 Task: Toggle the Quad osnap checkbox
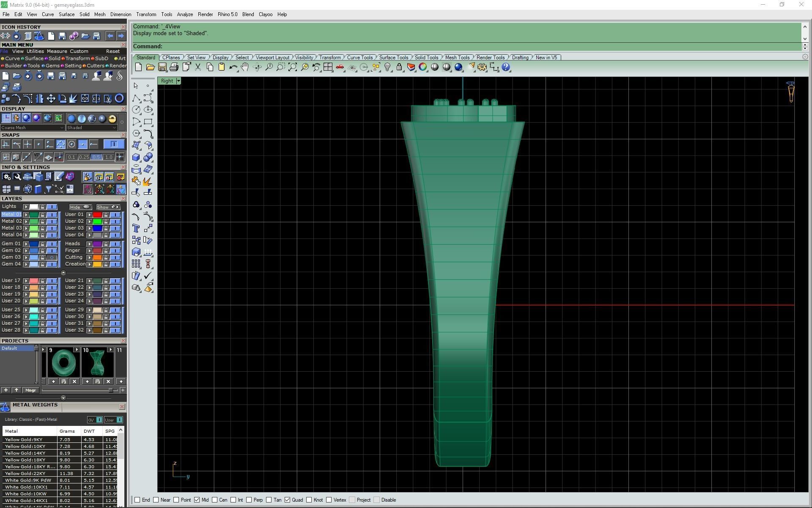point(288,500)
